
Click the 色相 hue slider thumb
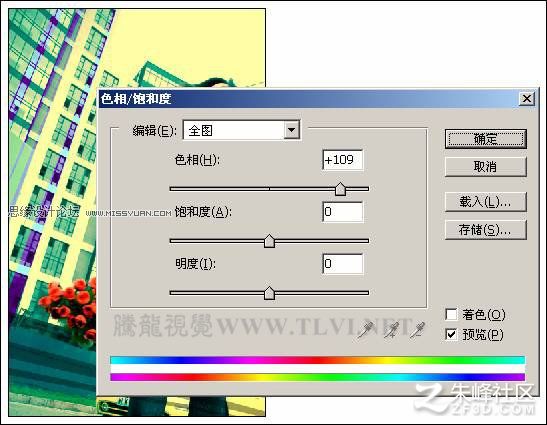(x=340, y=189)
